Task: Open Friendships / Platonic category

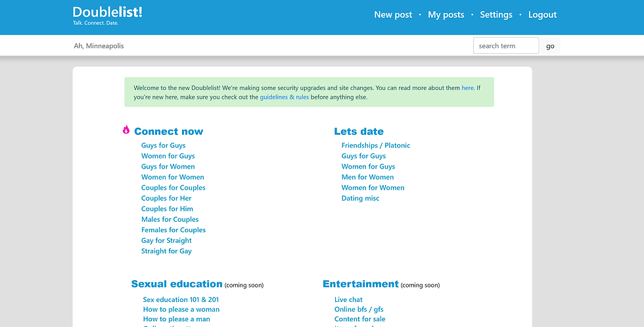Action: click(376, 145)
